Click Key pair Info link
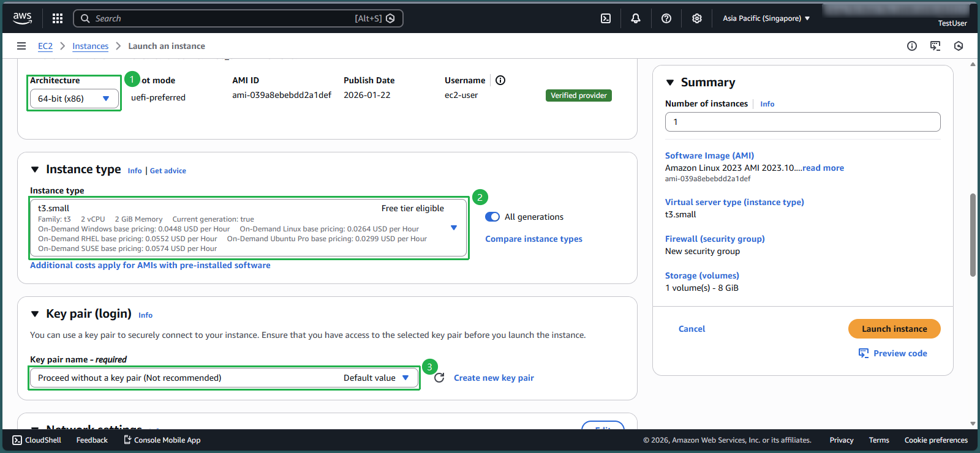Viewport: 980px width, 453px height. [145, 315]
